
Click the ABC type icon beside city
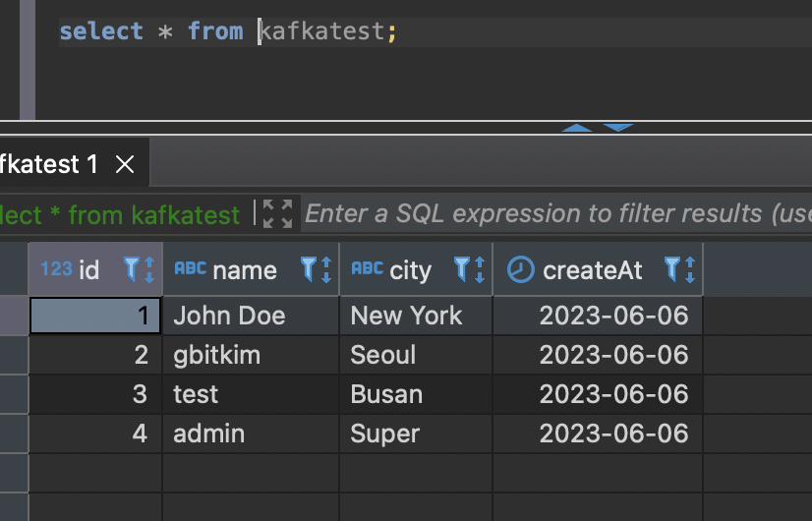point(367,269)
